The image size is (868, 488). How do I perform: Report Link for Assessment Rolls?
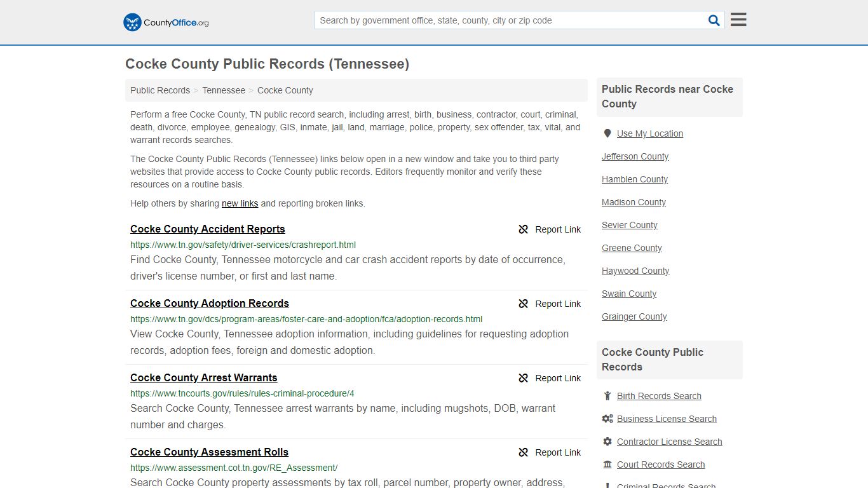coord(558,452)
